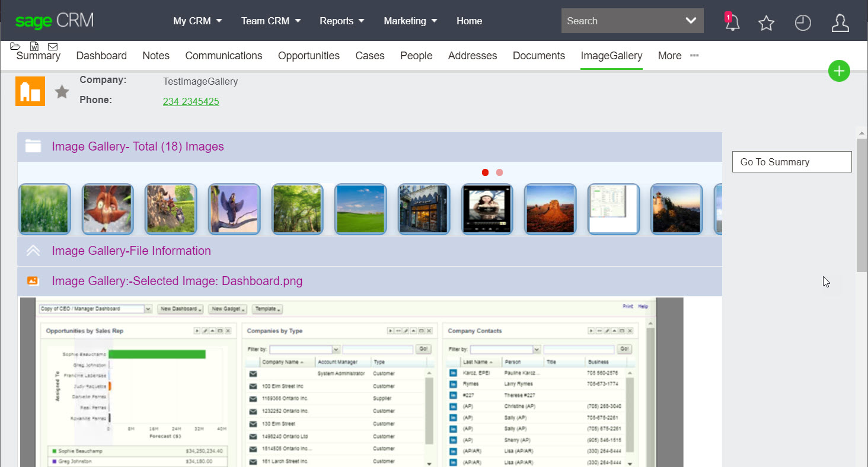Select the forest trees thumbnail
The image size is (868, 467).
tap(297, 209)
